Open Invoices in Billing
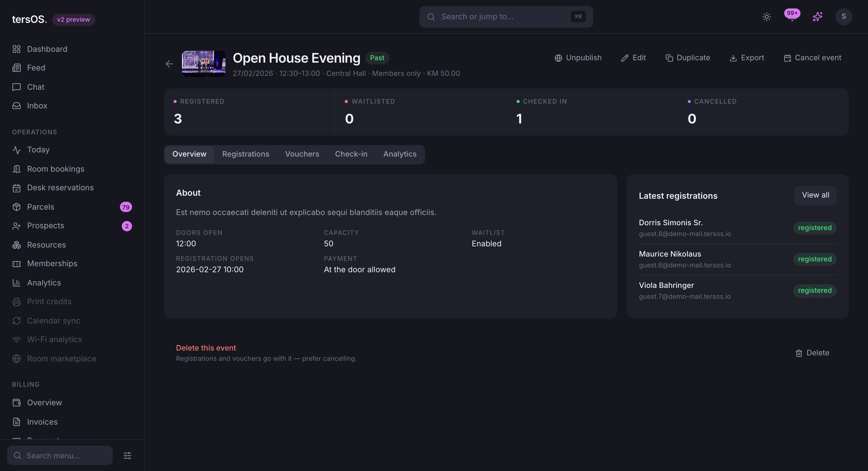868x471 pixels. click(72, 422)
